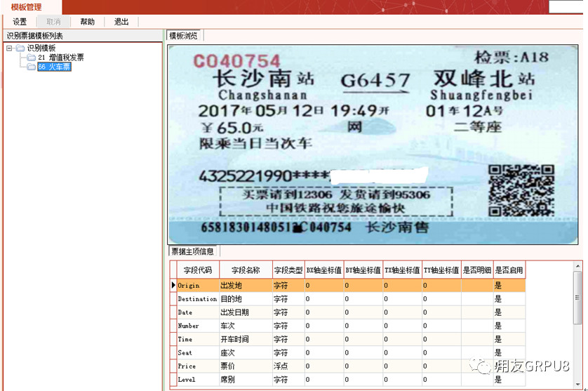Click the 票价 field name cell
588x391 pixels.
click(x=246, y=366)
